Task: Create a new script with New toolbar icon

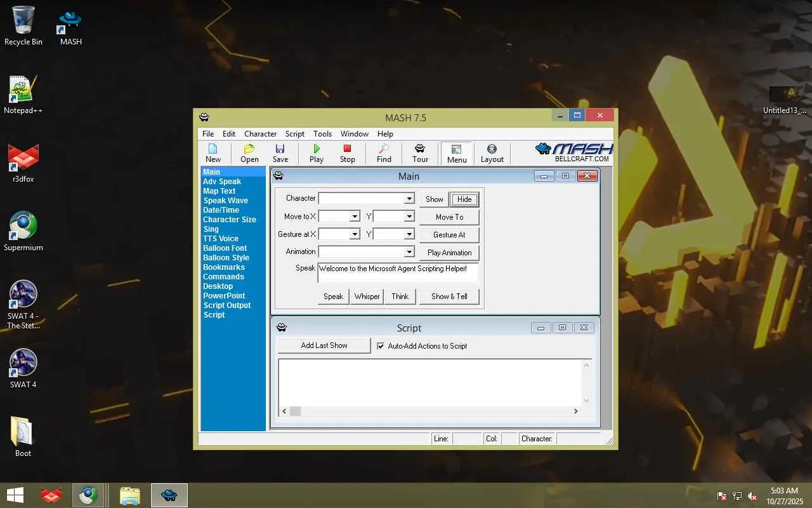Action: (x=213, y=153)
